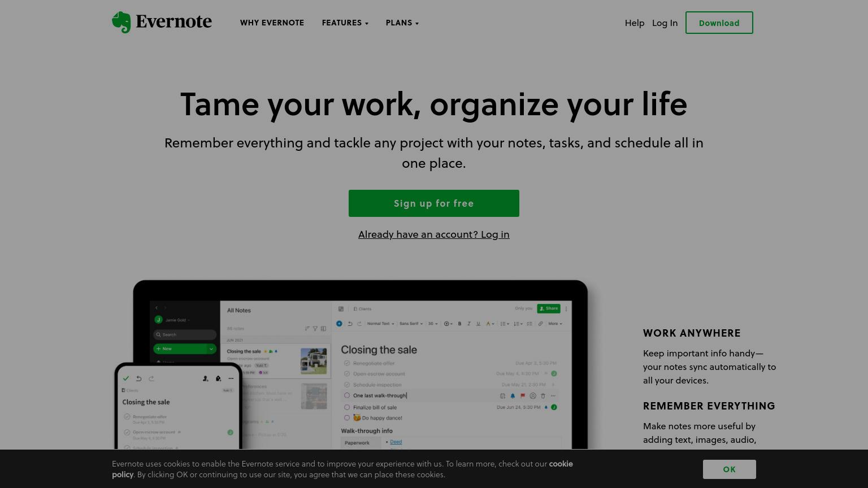Click three-dot menu beside Share
Viewport: 868px width, 488px height.
click(566, 309)
